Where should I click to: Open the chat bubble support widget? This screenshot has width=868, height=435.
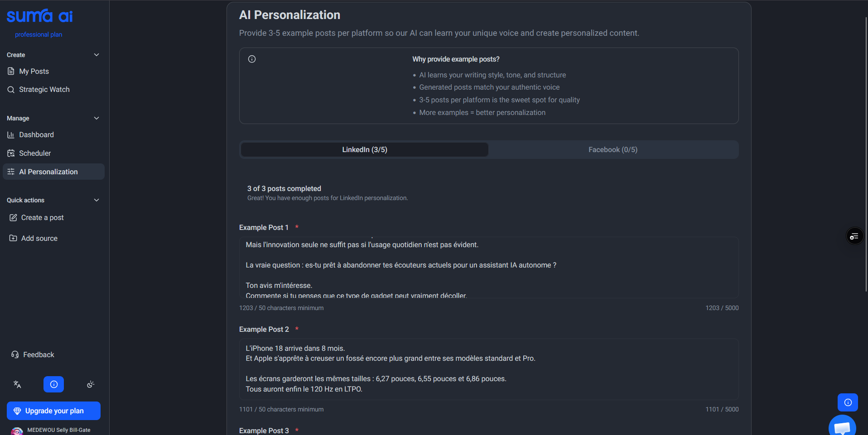(x=842, y=427)
